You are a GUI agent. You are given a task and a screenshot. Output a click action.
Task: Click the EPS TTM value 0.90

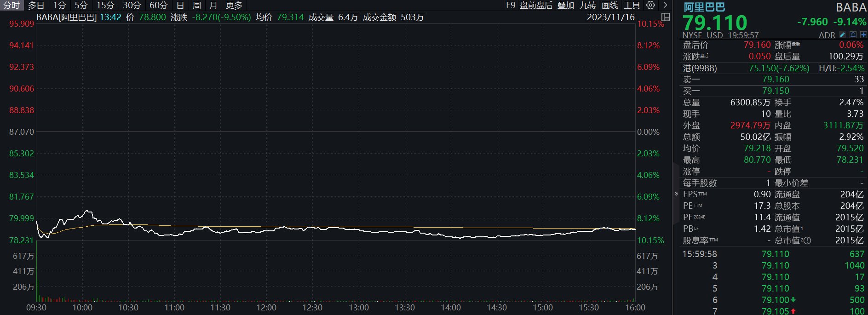point(762,195)
